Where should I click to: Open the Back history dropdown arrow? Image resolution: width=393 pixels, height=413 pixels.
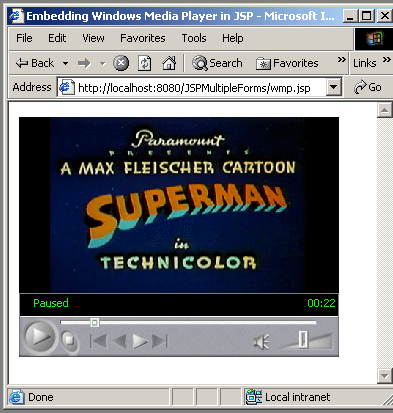tap(65, 63)
